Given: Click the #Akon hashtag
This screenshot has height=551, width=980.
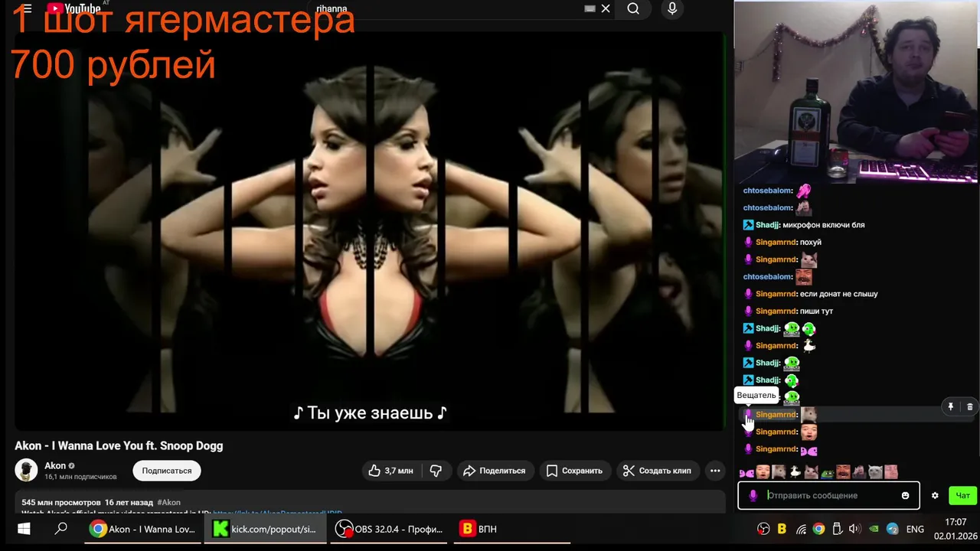Looking at the screenshot, I should point(169,503).
